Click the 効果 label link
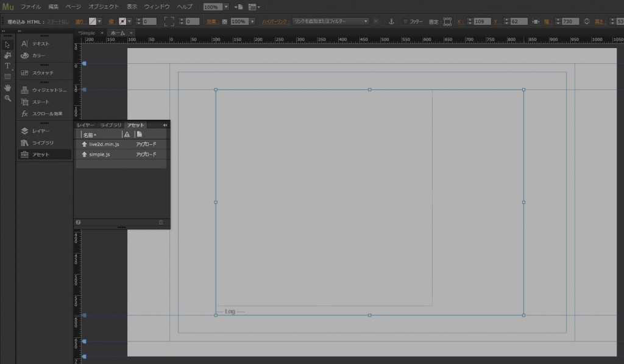The width and height of the screenshot is (624, 364). click(x=212, y=21)
